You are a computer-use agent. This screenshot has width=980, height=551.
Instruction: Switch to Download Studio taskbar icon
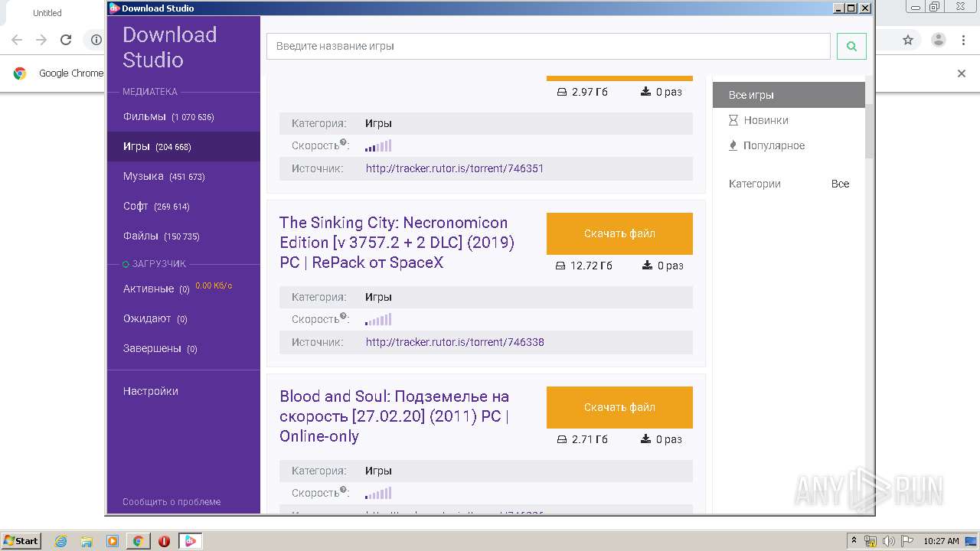click(190, 541)
